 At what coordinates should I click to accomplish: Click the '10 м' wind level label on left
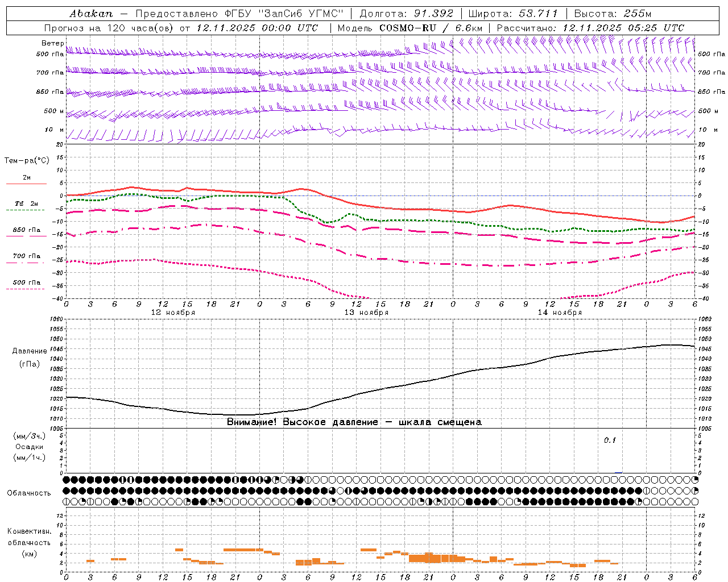[x=55, y=130]
